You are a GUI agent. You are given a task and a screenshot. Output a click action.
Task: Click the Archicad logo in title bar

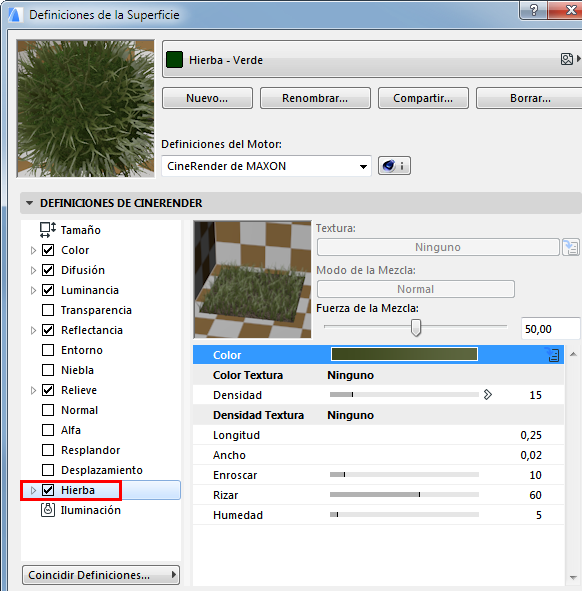[14, 15]
